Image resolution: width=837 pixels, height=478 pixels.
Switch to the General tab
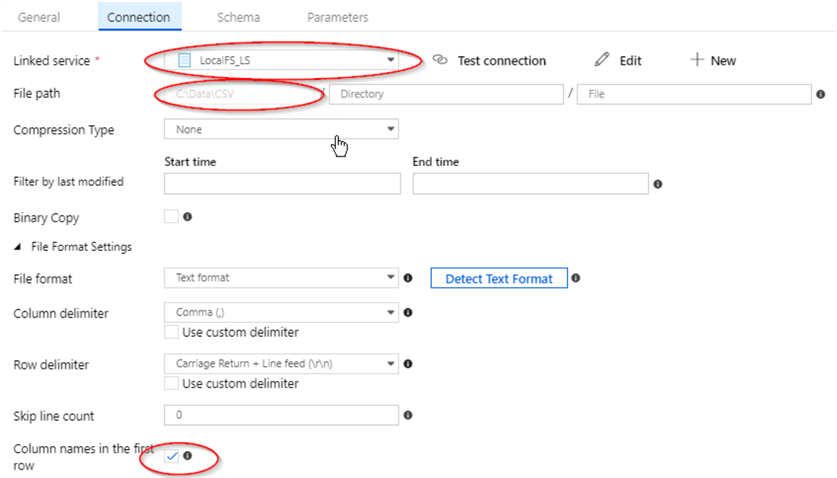39,17
